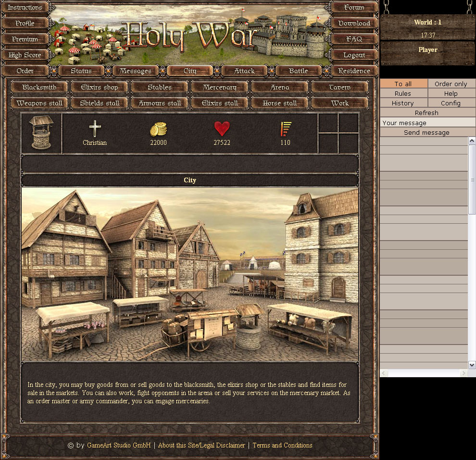
Task: Open the GameArt Studio GmbH link
Action: (119, 446)
